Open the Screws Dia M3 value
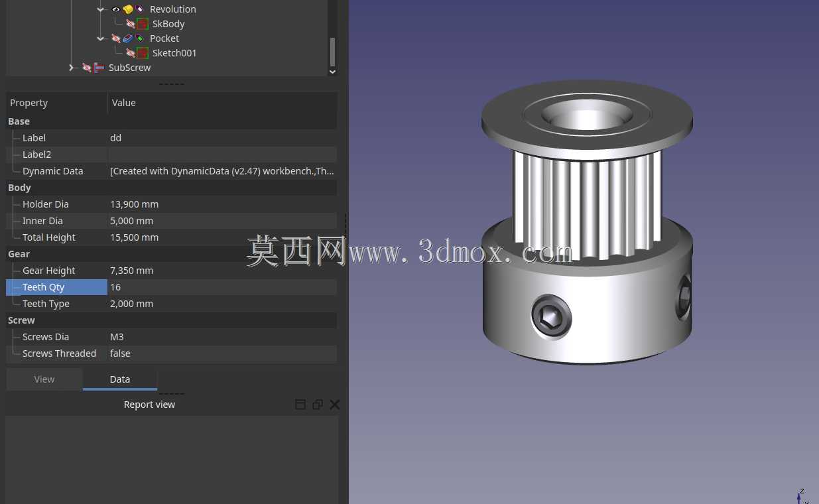819x504 pixels. click(x=222, y=337)
